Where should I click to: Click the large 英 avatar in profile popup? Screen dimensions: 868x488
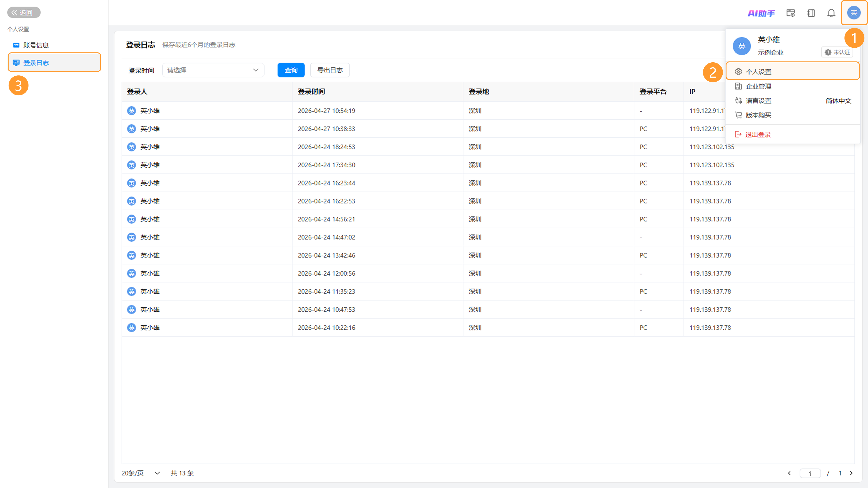tap(742, 46)
